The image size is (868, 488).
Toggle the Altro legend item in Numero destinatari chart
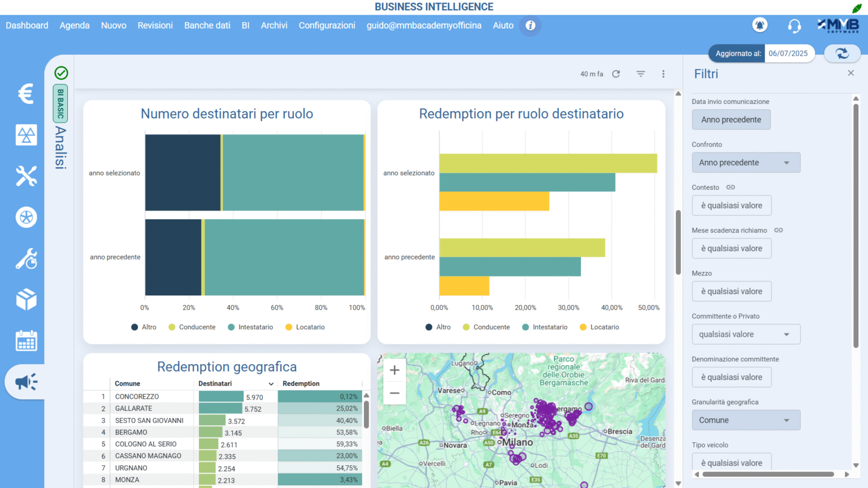pyautogui.click(x=144, y=327)
